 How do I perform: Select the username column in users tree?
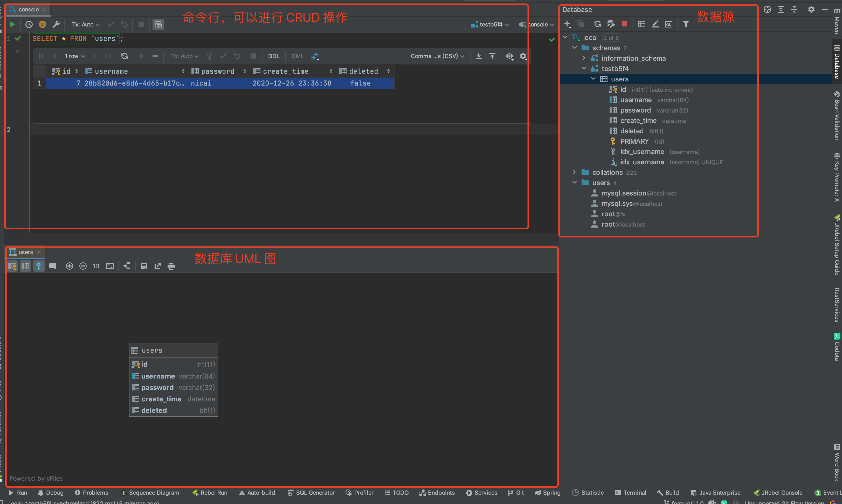[636, 100]
